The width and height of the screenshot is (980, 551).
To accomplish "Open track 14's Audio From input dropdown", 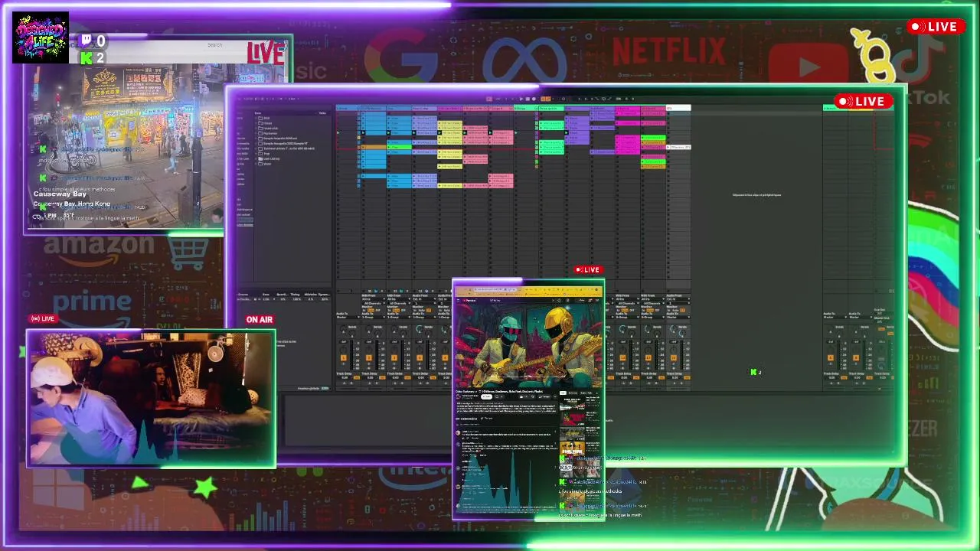I will click(x=678, y=299).
